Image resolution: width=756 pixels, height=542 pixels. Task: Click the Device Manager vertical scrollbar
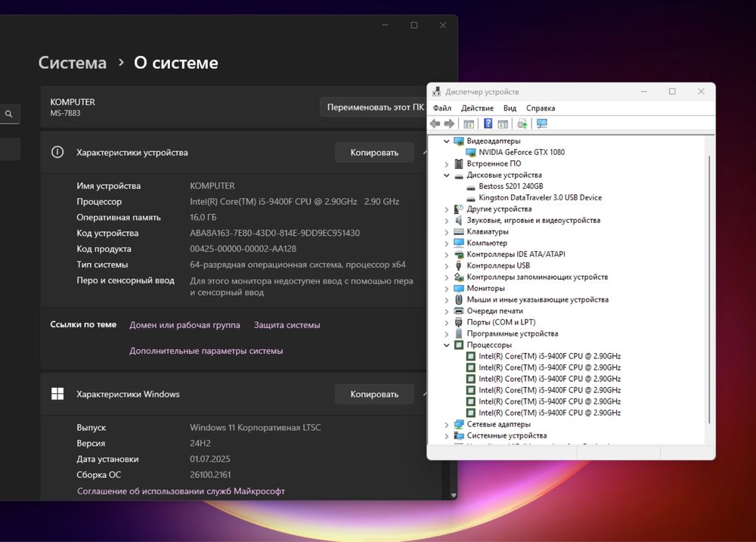point(709,290)
